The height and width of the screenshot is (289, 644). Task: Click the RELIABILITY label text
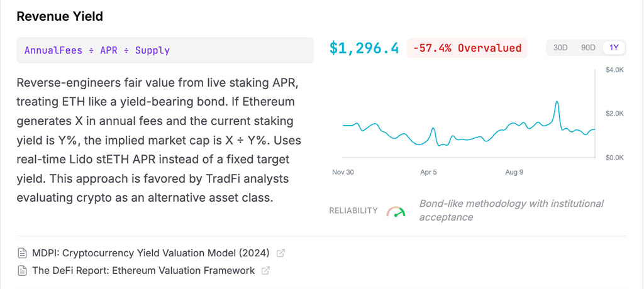pos(353,211)
